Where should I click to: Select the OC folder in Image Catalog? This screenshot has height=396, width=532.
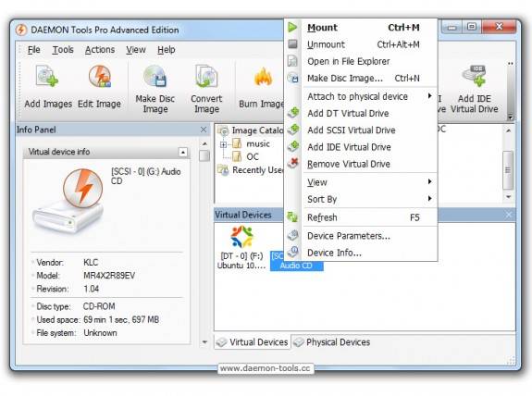click(x=252, y=156)
